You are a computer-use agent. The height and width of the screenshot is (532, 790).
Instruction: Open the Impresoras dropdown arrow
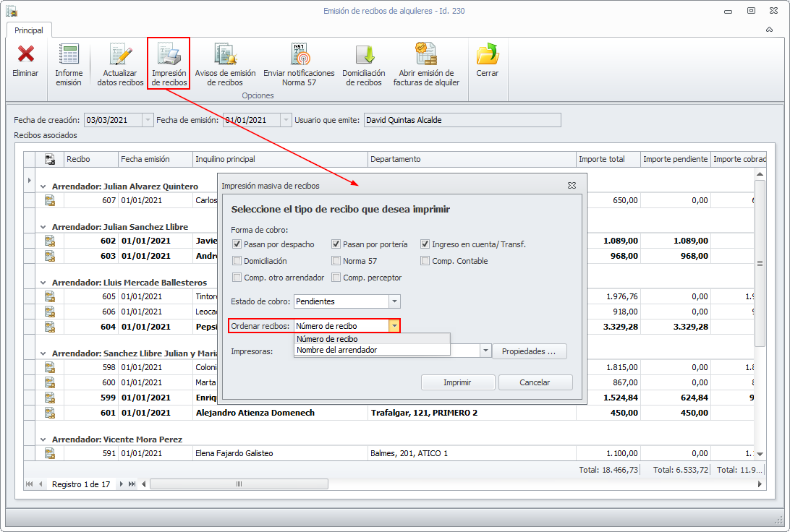click(x=485, y=351)
